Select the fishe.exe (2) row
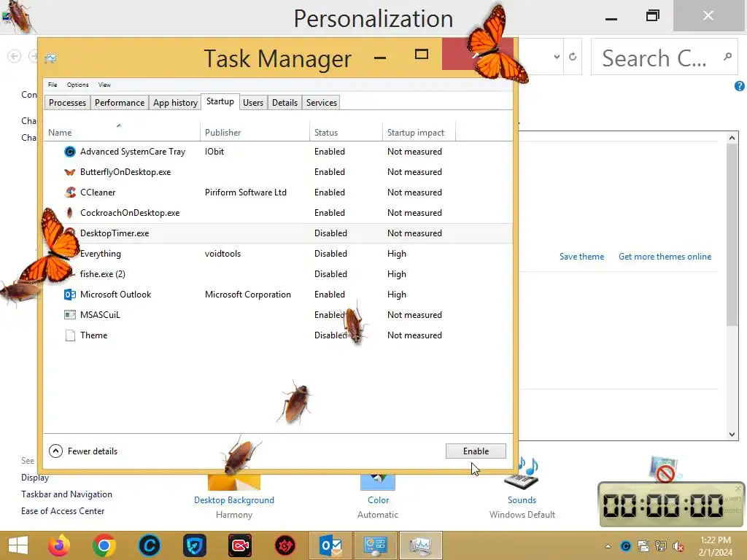 278,274
